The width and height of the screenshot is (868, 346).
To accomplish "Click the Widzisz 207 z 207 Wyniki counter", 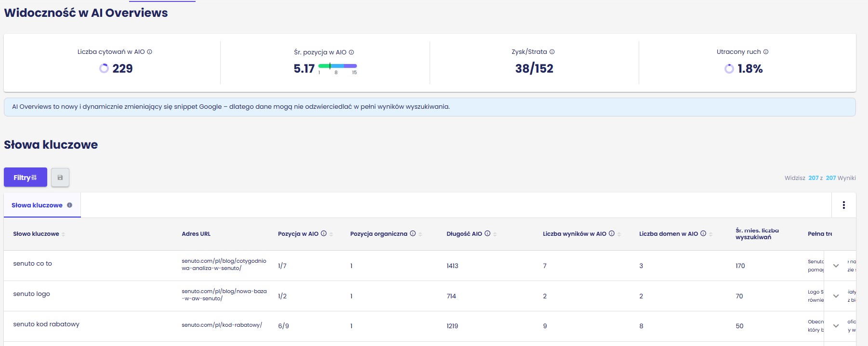I will pos(820,178).
